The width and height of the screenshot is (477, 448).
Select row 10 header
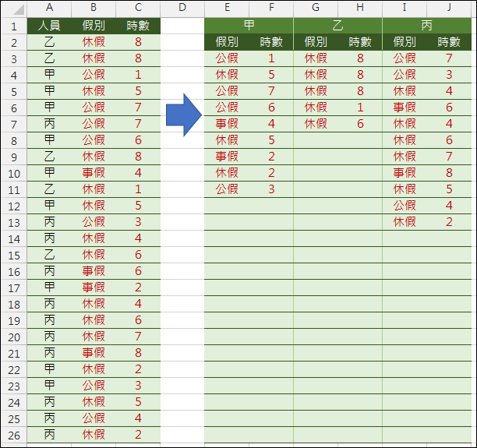[x=14, y=174]
